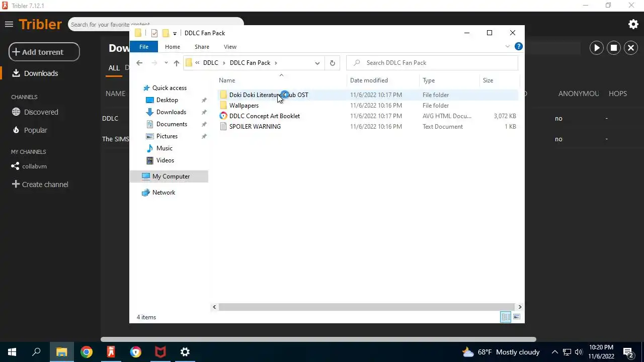
Task: Open Tribler hamburger menu
Action: point(9,24)
